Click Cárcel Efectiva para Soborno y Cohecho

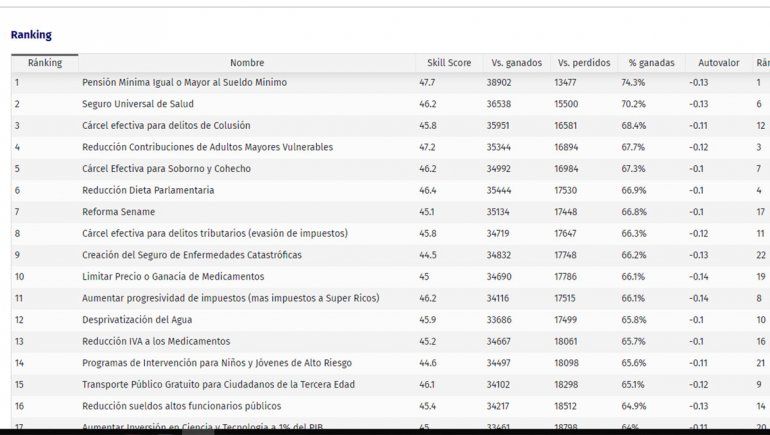[x=168, y=169]
